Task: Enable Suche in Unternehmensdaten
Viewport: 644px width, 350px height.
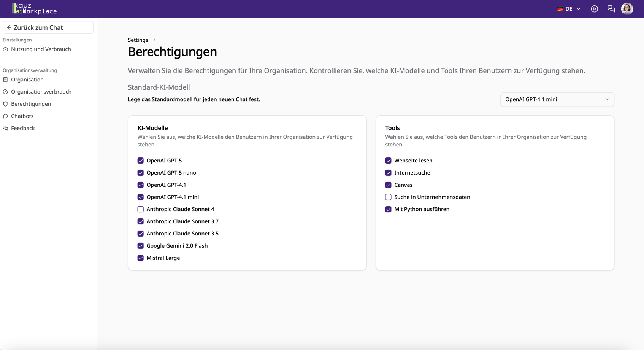Action: pyautogui.click(x=388, y=197)
